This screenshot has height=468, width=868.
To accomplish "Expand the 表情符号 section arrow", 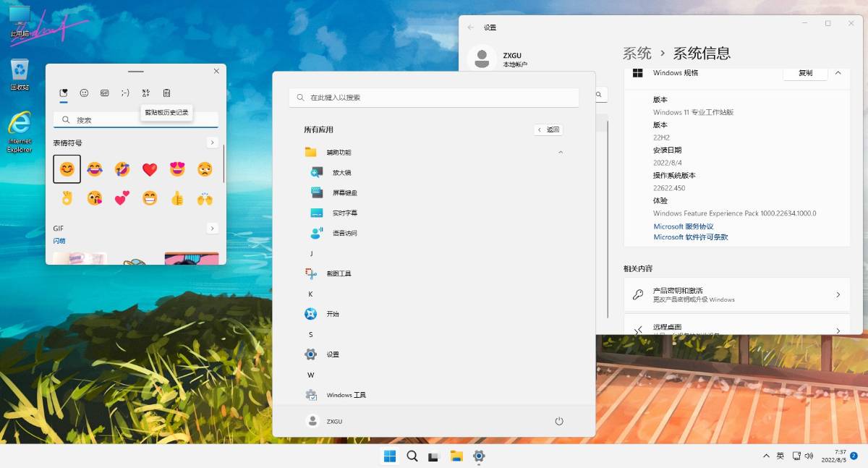I will tap(213, 142).
